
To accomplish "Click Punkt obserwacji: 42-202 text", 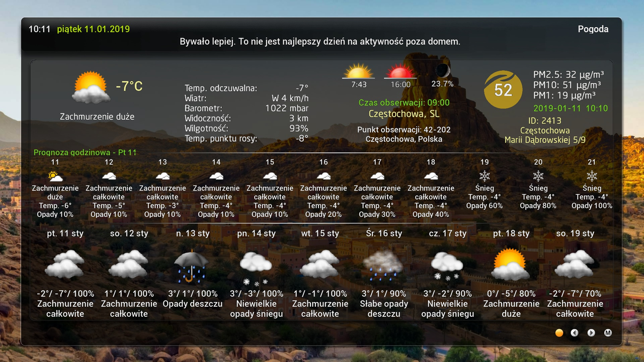I will [x=404, y=130].
